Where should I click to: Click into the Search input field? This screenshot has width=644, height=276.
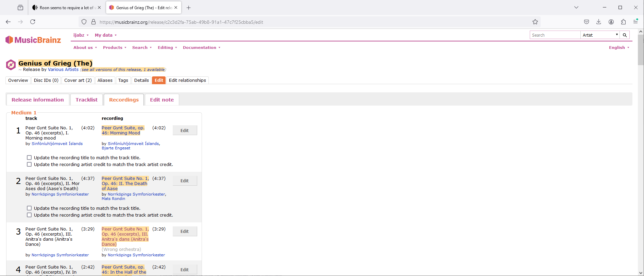(555, 35)
